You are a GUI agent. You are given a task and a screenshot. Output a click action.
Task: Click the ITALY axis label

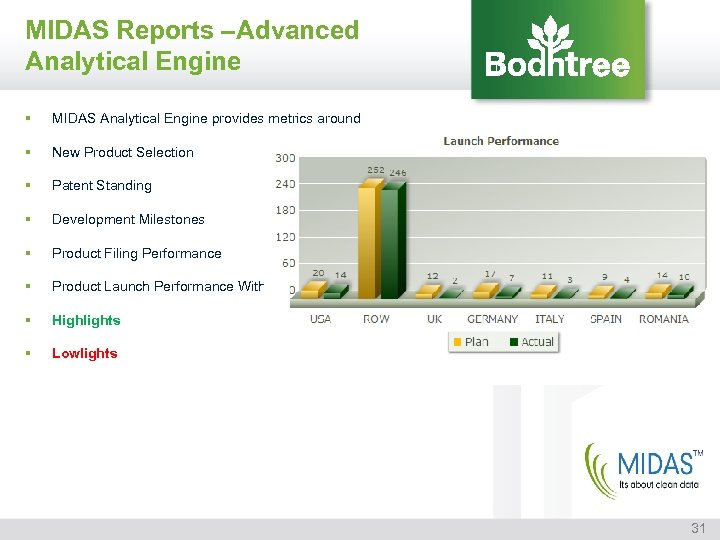(x=550, y=319)
